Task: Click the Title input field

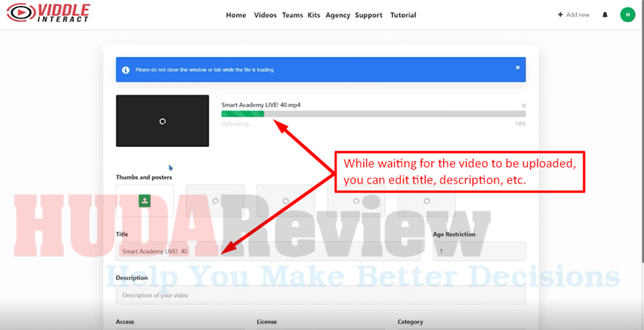Action: click(268, 252)
